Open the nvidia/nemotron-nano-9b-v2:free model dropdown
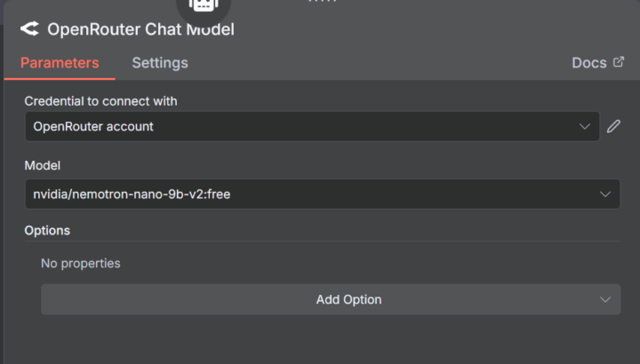Image resolution: width=640 pixels, height=364 pixels. point(323,194)
